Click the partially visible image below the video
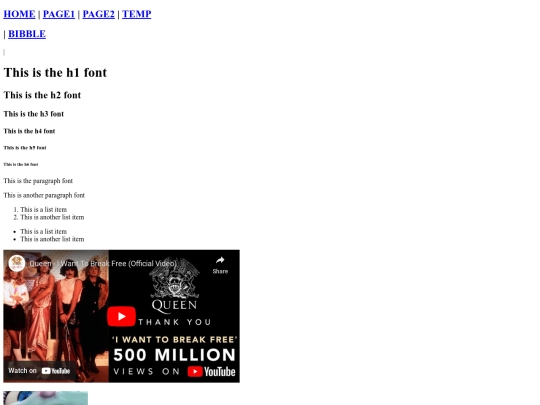540x405 pixels. [45, 398]
